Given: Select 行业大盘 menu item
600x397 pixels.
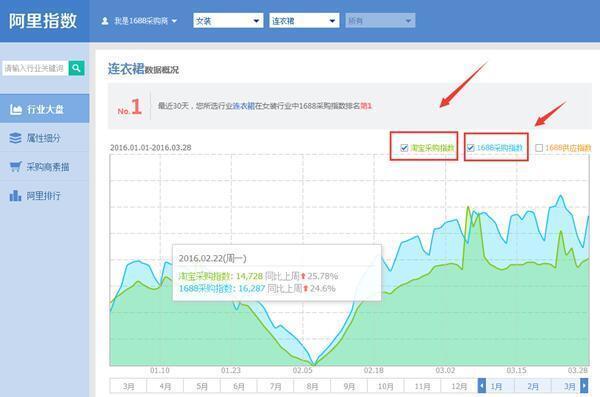Looking at the screenshot, I should [x=44, y=109].
